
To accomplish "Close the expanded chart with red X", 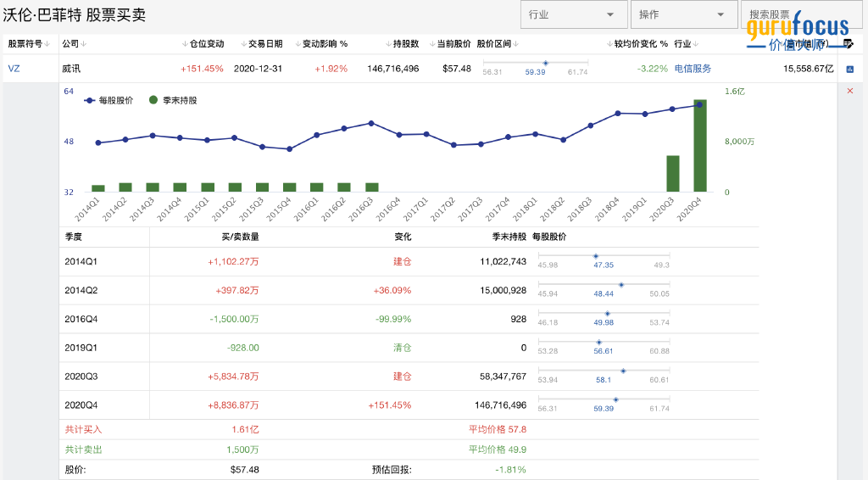I will click(850, 91).
